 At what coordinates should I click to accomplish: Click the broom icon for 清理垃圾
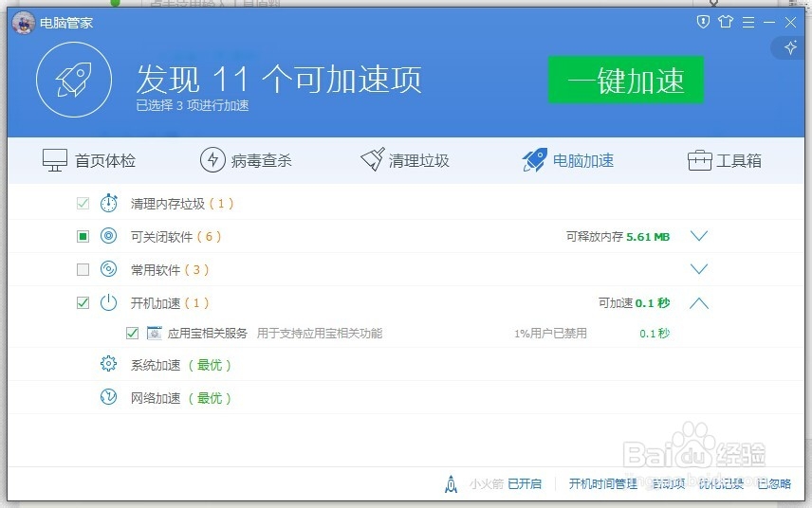(373, 159)
